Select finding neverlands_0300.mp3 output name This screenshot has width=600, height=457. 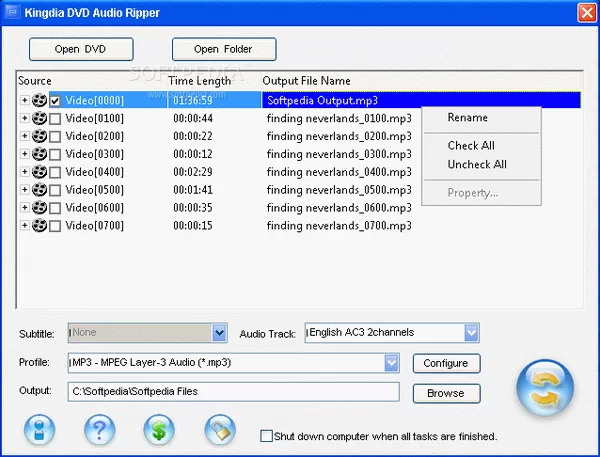[x=339, y=154]
